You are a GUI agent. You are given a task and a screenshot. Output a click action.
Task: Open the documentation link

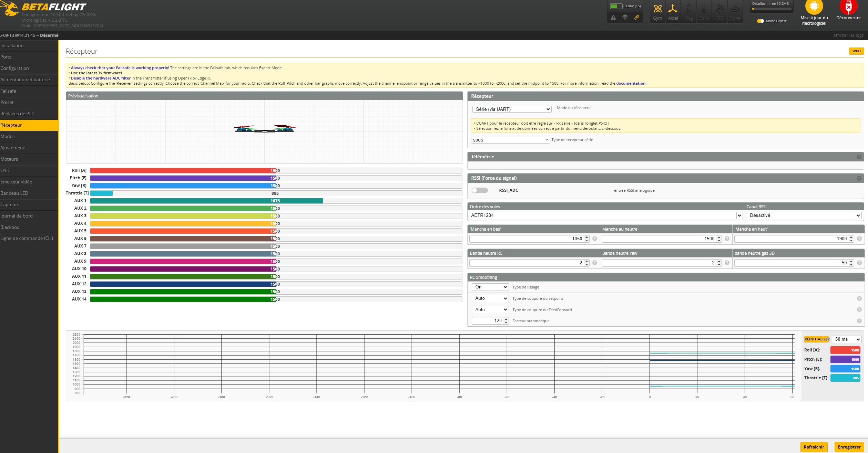(631, 83)
